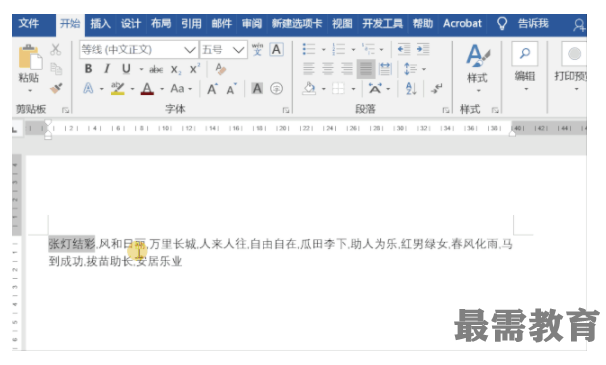Open the Developer (开发工具) tab
Viewport: 606px width, 365px height.
click(382, 24)
